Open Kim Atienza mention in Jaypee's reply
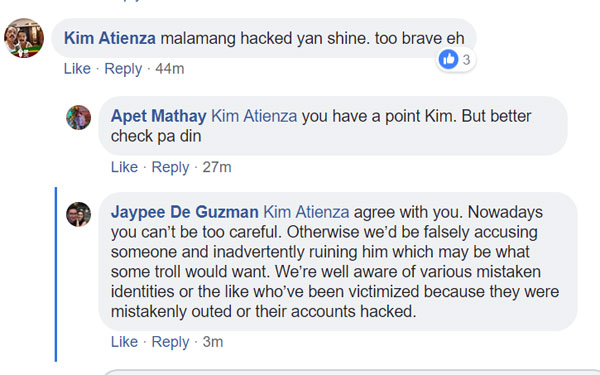This screenshot has height=375, width=600. [x=307, y=212]
